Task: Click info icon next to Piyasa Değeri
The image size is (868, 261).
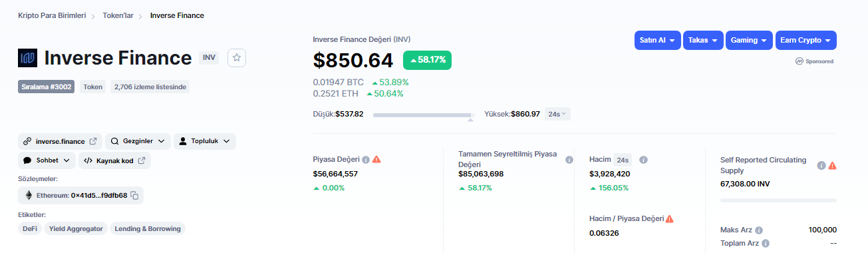Action: tap(365, 160)
